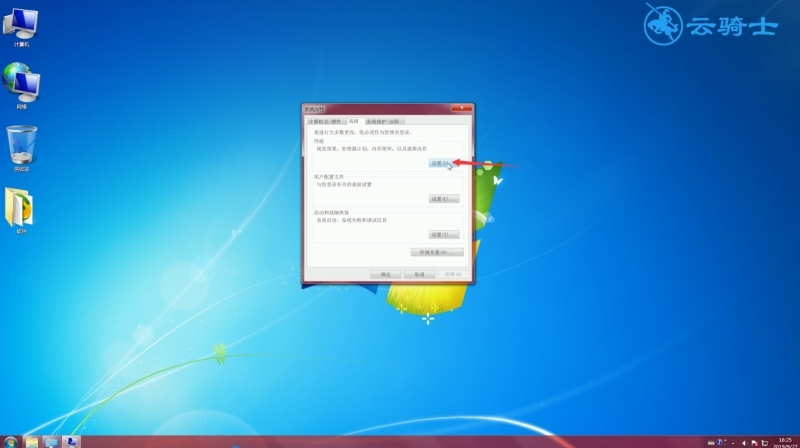
Task: Click the greyed-out 应用(A) button
Action: [x=453, y=275]
